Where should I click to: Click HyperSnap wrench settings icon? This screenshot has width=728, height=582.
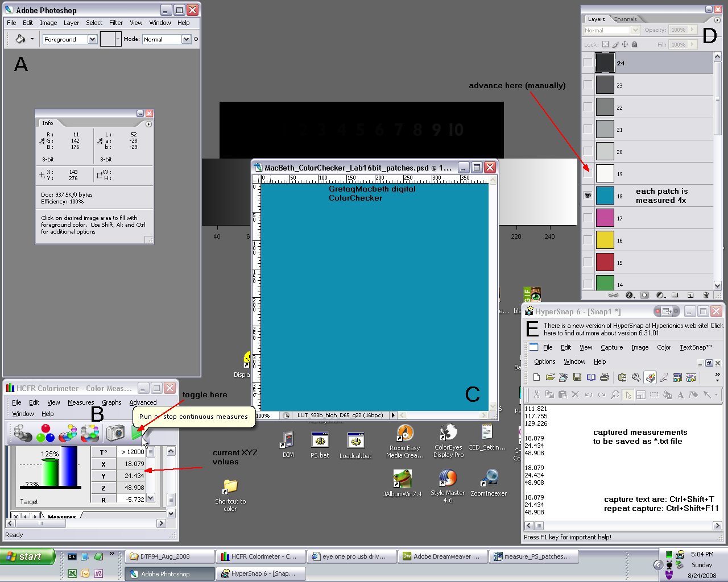[636, 377]
